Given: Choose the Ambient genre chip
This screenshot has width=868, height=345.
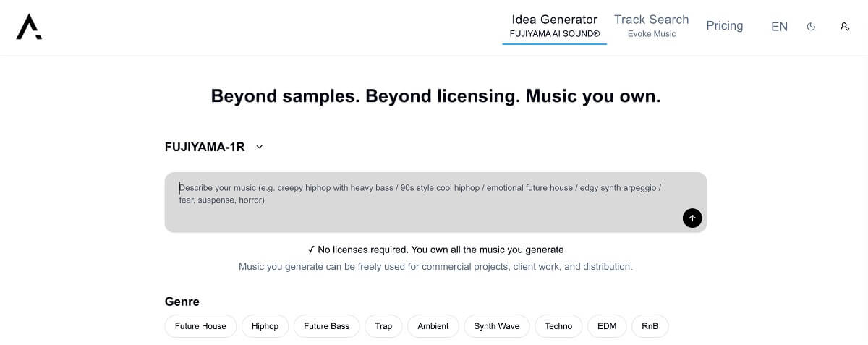Looking at the screenshot, I should point(433,326).
